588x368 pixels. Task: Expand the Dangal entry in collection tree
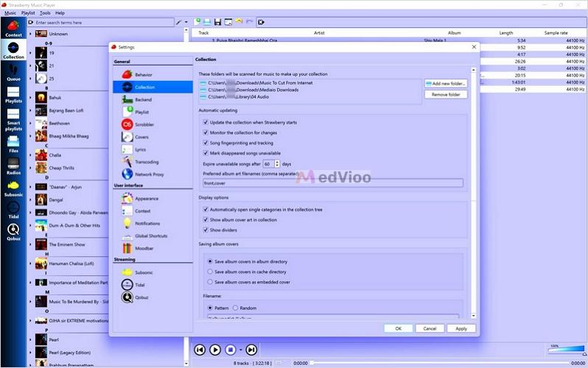click(x=30, y=199)
